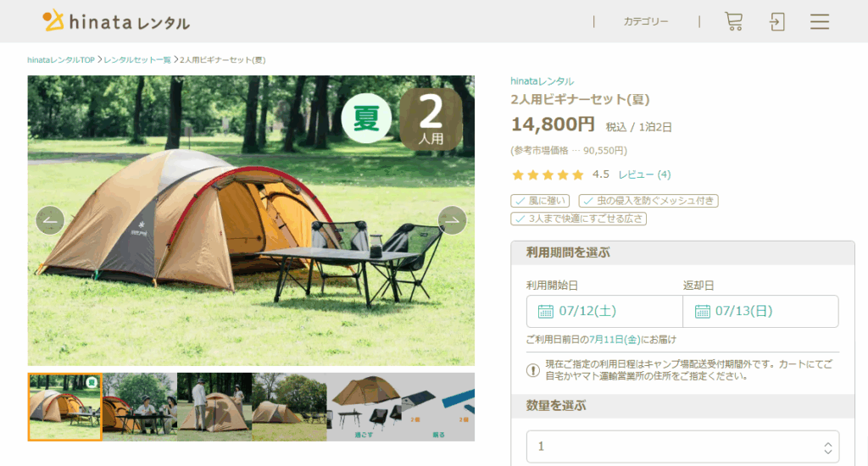Show next image with right arrow
The height and width of the screenshot is (466, 868).
pyautogui.click(x=453, y=220)
